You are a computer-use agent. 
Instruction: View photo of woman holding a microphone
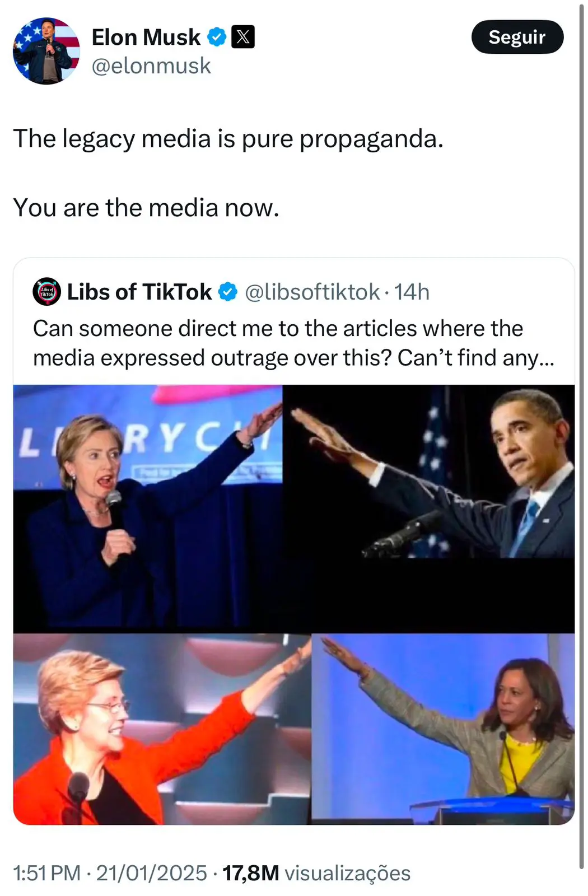click(148, 508)
